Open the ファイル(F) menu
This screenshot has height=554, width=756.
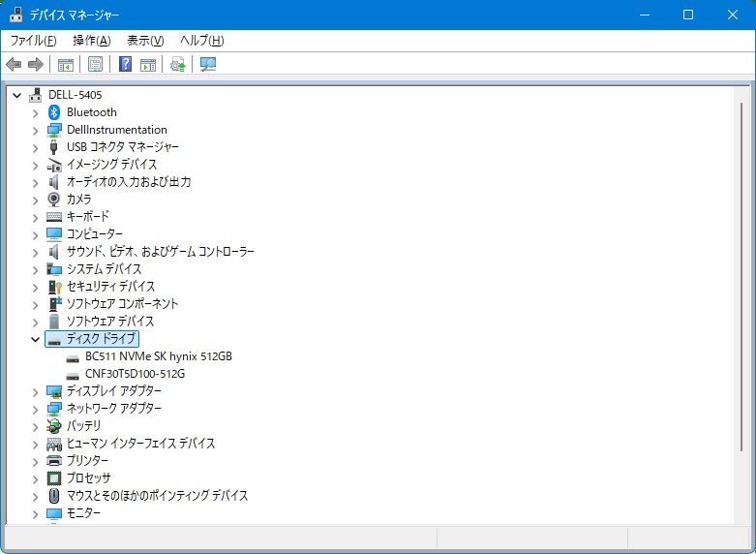click(x=33, y=41)
